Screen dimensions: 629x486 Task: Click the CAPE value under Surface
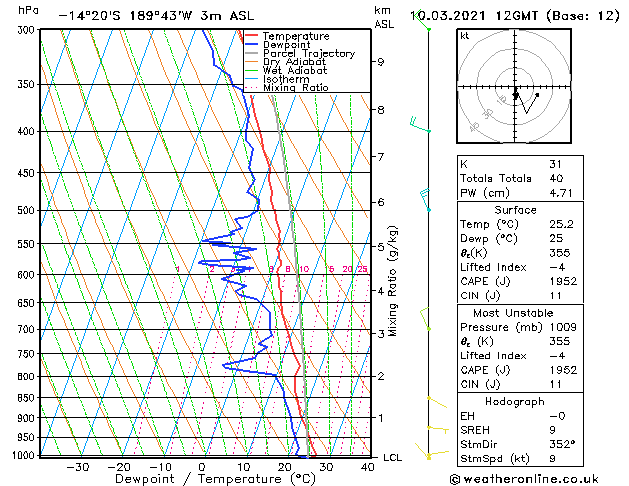[x=563, y=281]
